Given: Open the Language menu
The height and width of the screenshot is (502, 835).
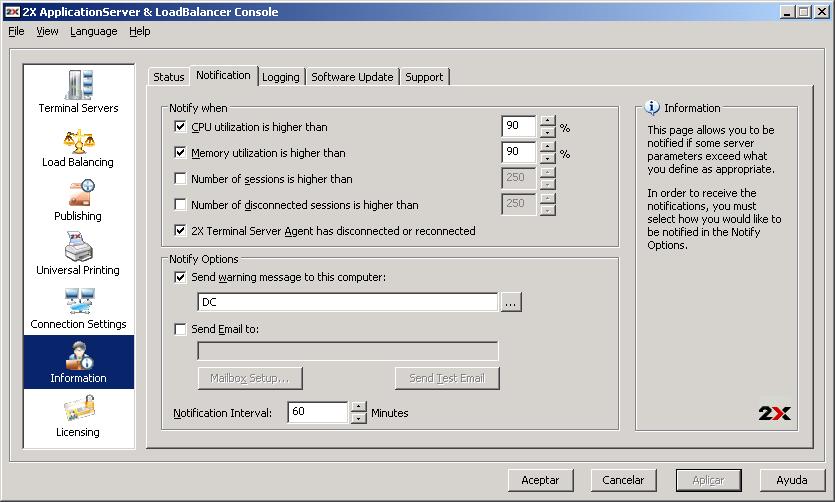Looking at the screenshot, I should pos(94,31).
